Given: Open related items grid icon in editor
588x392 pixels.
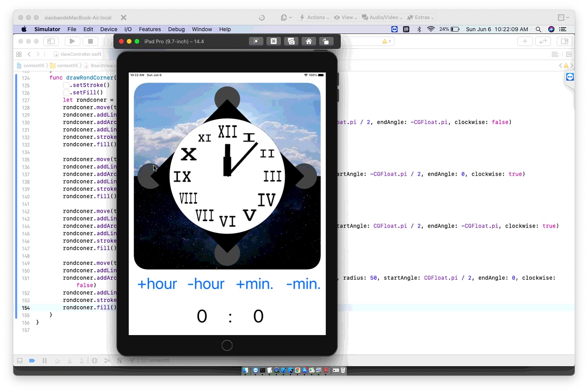Looking at the screenshot, I should coord(19,54).
